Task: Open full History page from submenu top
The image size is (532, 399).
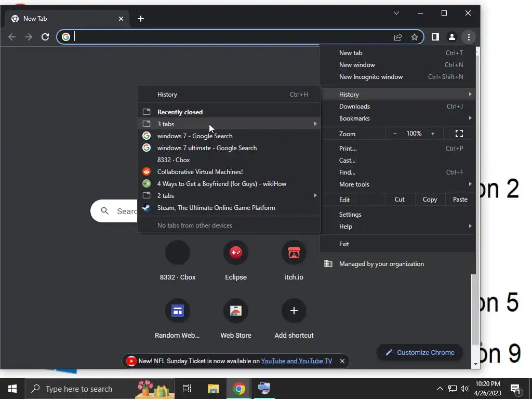Action: click(x=229, y=95)
